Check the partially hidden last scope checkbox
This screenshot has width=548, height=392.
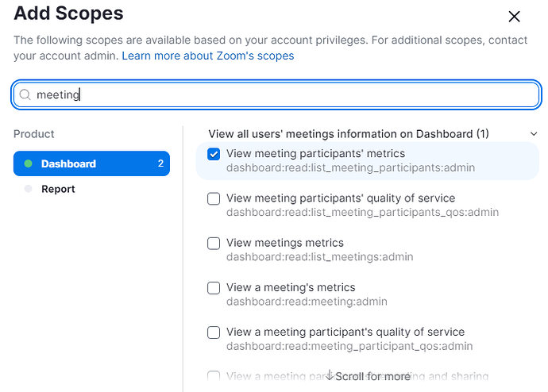point(214,376)
